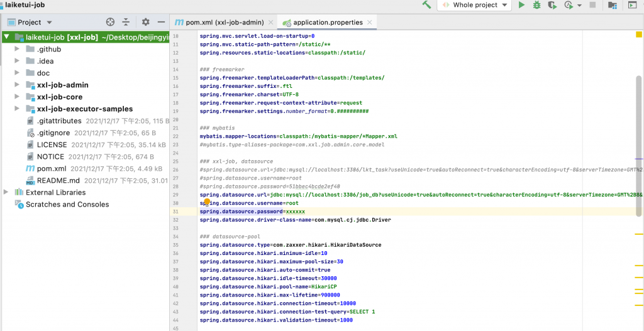Start debugging with the bug icon
Viewport: 644px width, 331px height.
(x=537, y=5)
